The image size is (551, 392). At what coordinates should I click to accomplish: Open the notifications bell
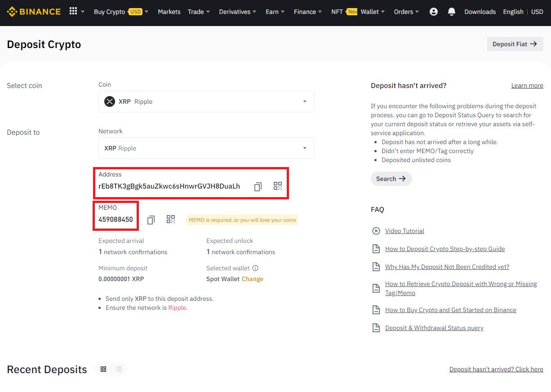pos(452,12)
